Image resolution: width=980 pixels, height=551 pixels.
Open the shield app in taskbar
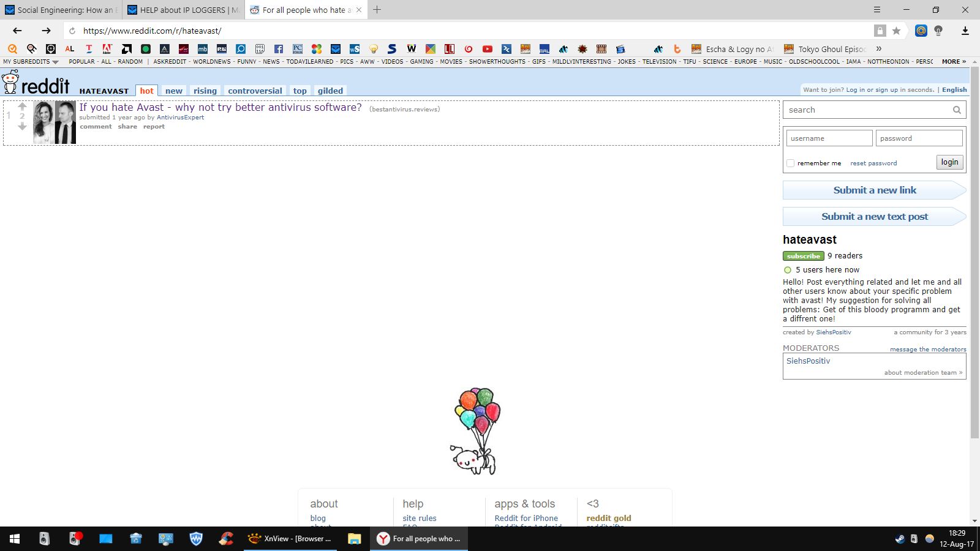coord(196,539)
